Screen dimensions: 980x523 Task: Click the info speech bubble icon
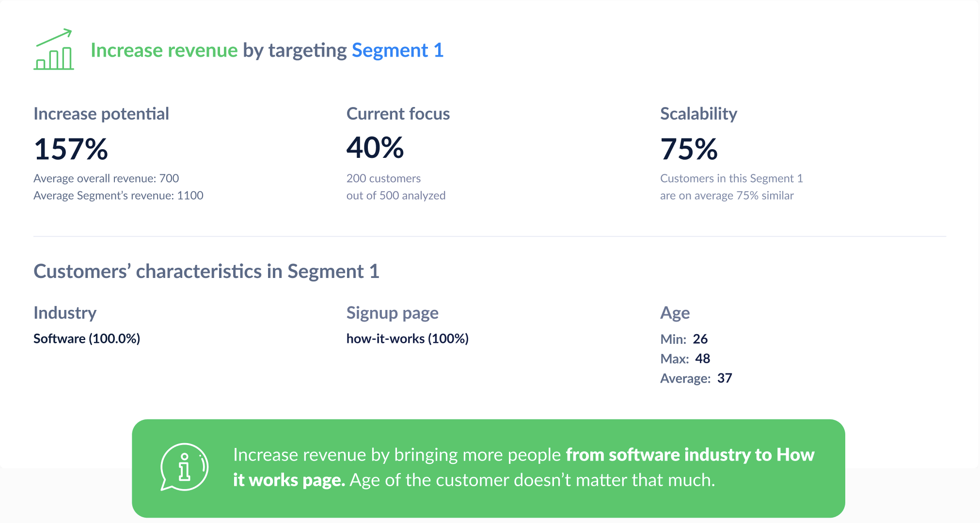pos(184,467)
